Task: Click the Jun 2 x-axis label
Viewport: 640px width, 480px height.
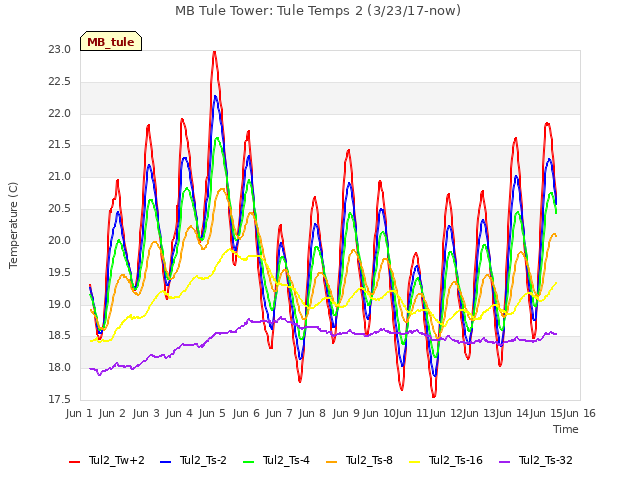Action: click(112, 413)
